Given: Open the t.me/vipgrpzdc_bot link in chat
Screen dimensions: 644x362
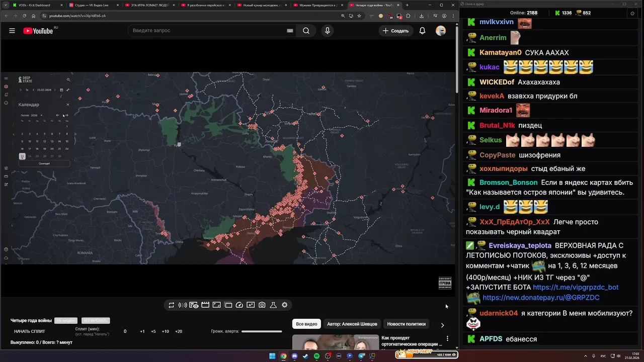Looking at the screenshot, I should point(576,288).
